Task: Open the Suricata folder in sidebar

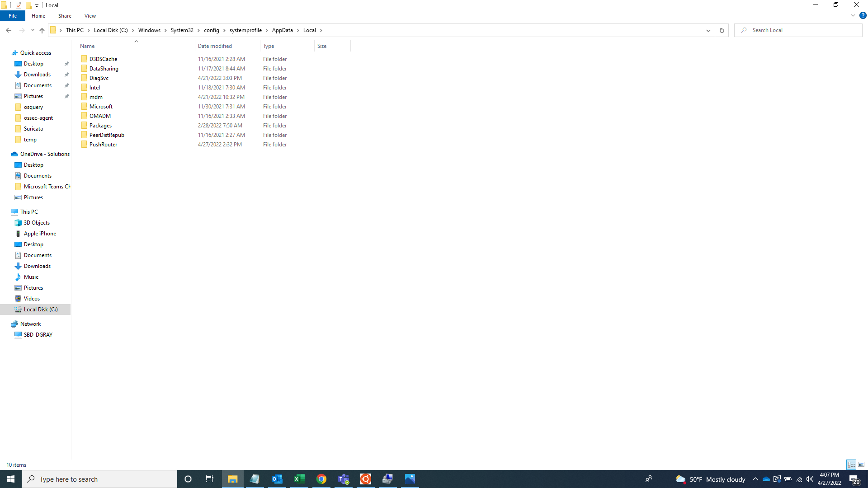Action: (33, 129)
